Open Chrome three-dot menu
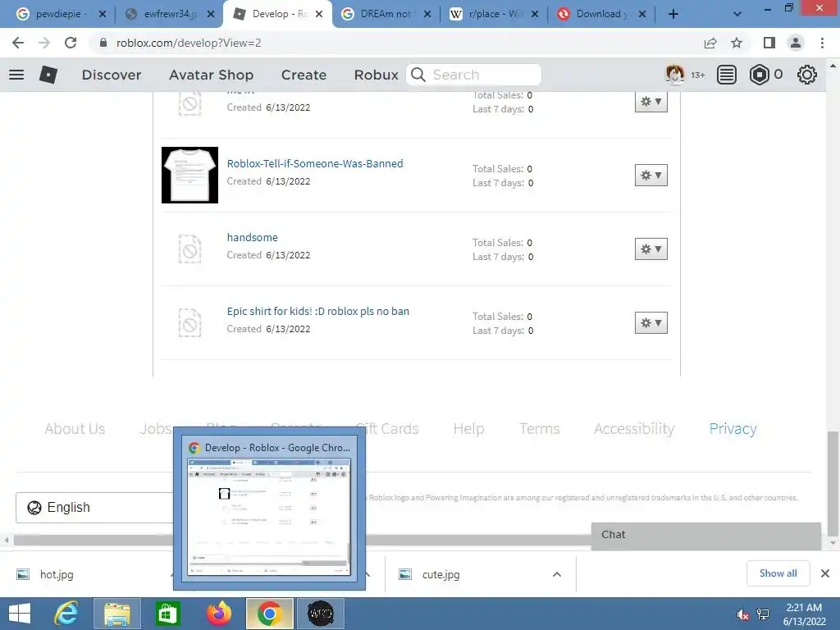This screenshot has width=840, height=630. click(822, 43)
